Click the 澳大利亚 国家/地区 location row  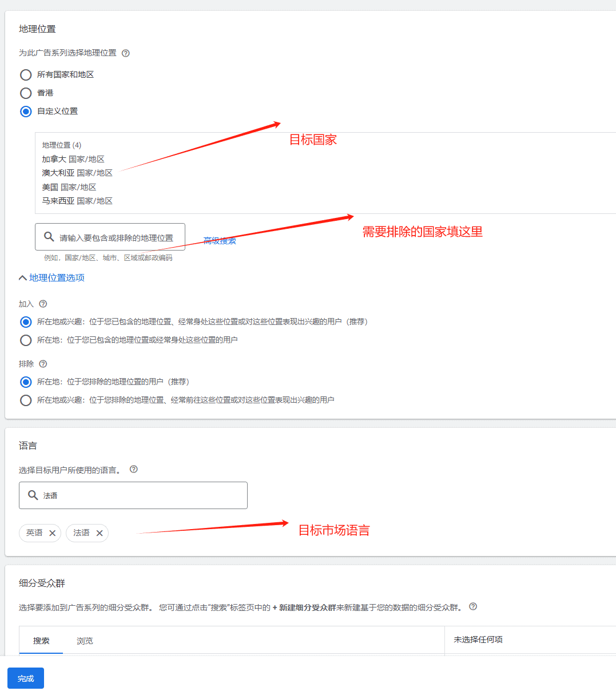(77, 173)
